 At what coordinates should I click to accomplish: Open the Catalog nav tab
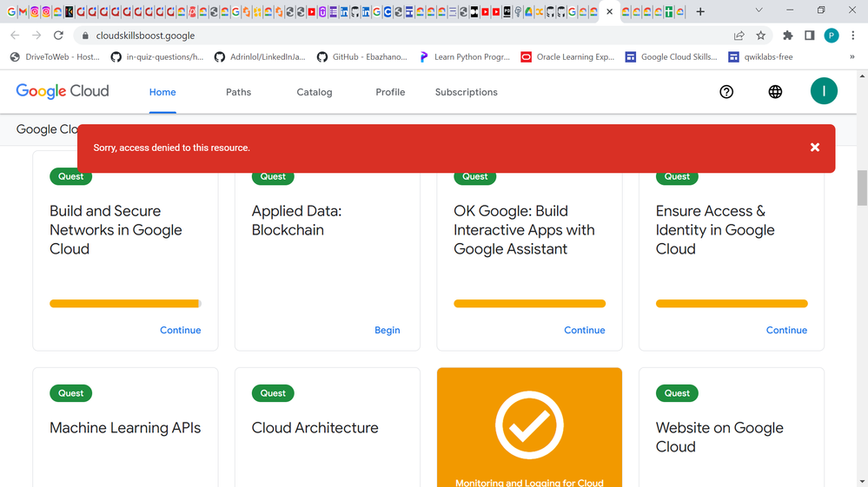click(315, 92)
